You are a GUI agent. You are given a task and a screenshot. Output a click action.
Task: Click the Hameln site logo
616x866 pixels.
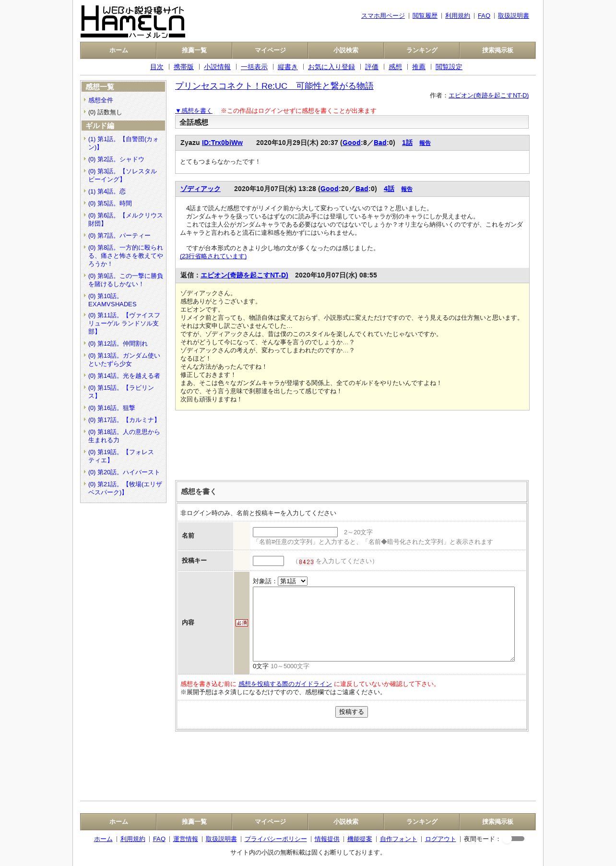click(133, 22)
